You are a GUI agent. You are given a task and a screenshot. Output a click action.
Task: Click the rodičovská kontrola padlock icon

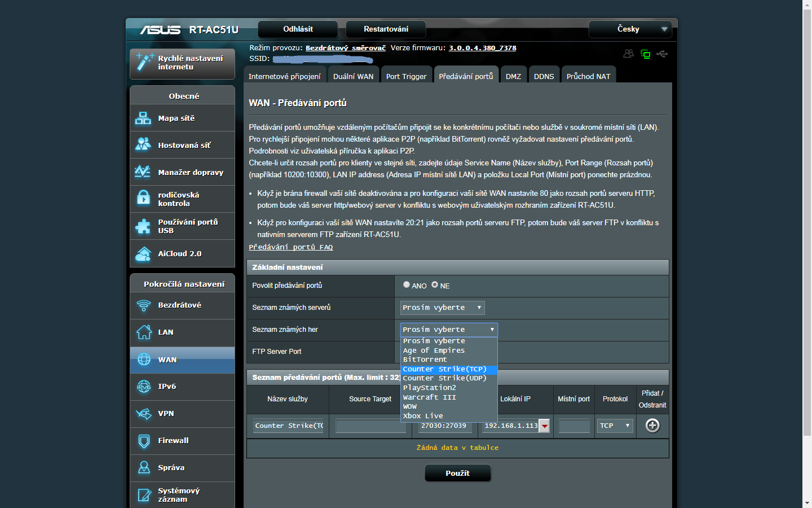click(x=143, y=199)
